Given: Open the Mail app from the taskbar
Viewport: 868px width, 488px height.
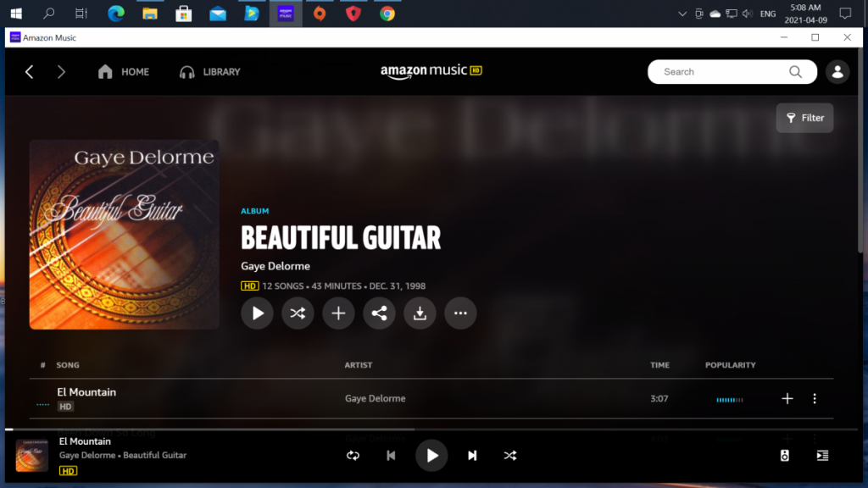Looking at the screenshot, I should point(218,14).
